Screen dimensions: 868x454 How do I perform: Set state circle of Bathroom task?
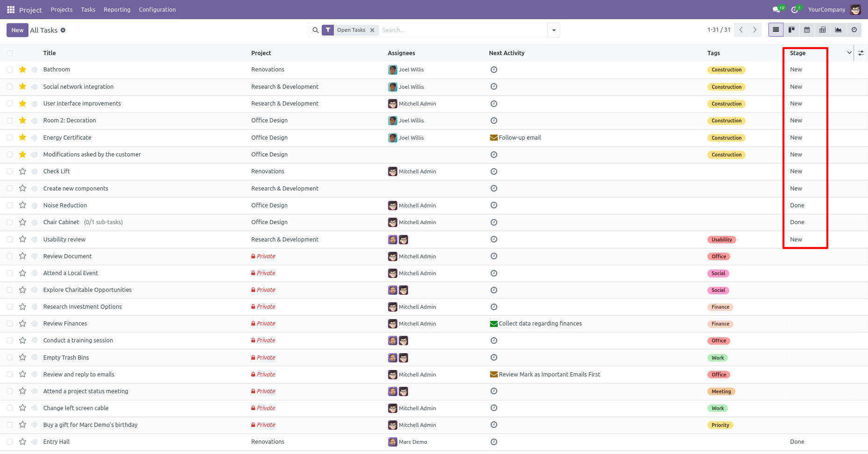(x=35, y=70)
